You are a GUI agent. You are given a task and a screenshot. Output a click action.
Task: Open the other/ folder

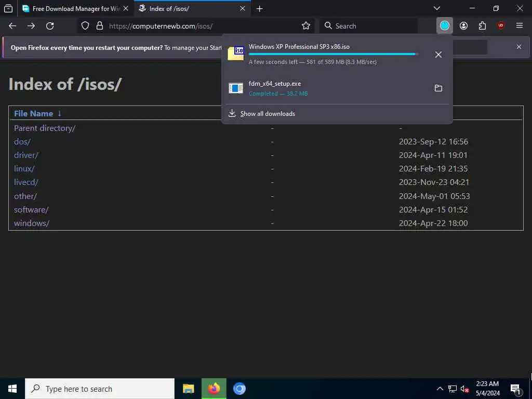pyautogui.click(x=25, y=196)
